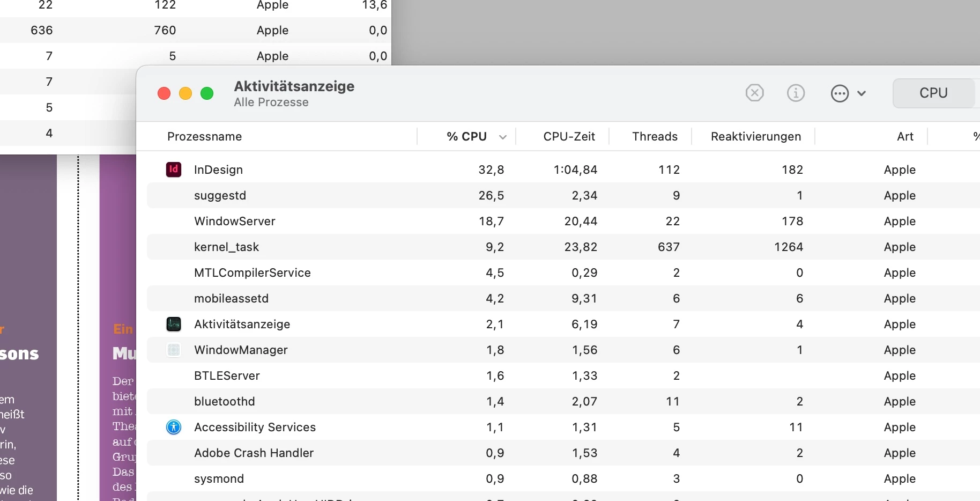This screenshot has width=980, height=501.
Task: Sort by the Prozessname column header
Action: [204, 137]
